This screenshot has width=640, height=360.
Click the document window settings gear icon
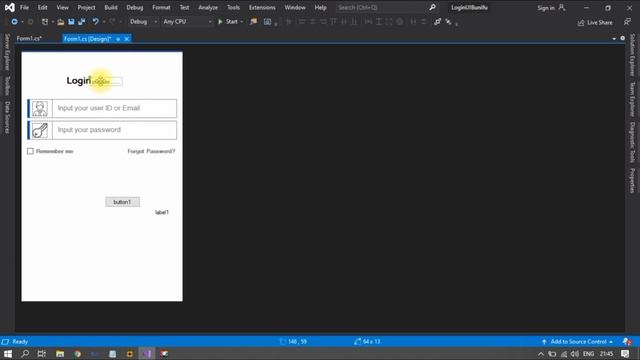622,38
